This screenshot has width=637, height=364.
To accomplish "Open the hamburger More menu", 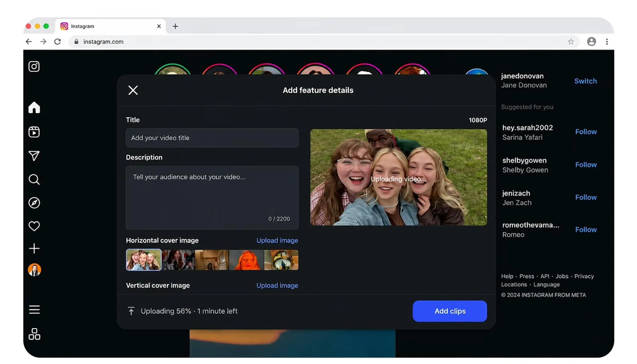I will 34,310.
